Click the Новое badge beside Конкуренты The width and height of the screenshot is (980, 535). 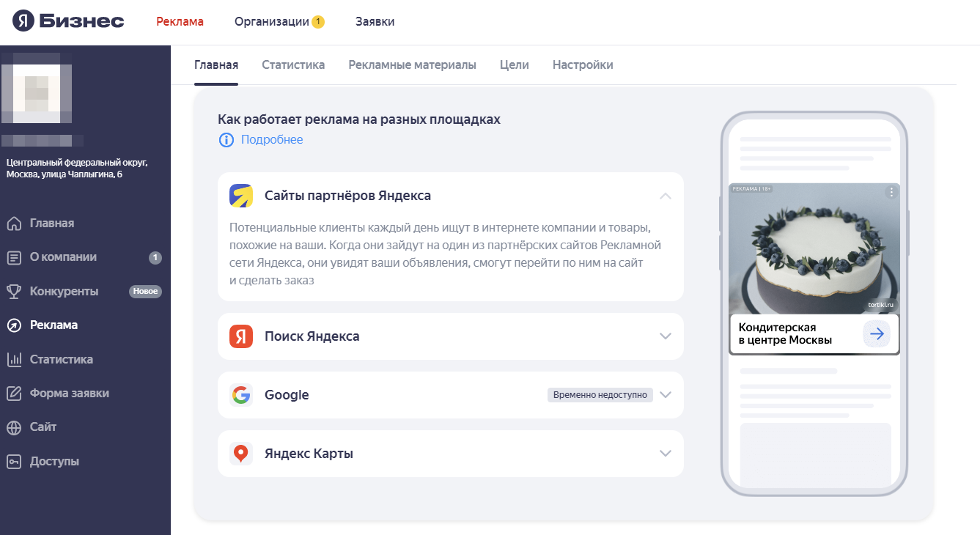click(145, 292)
